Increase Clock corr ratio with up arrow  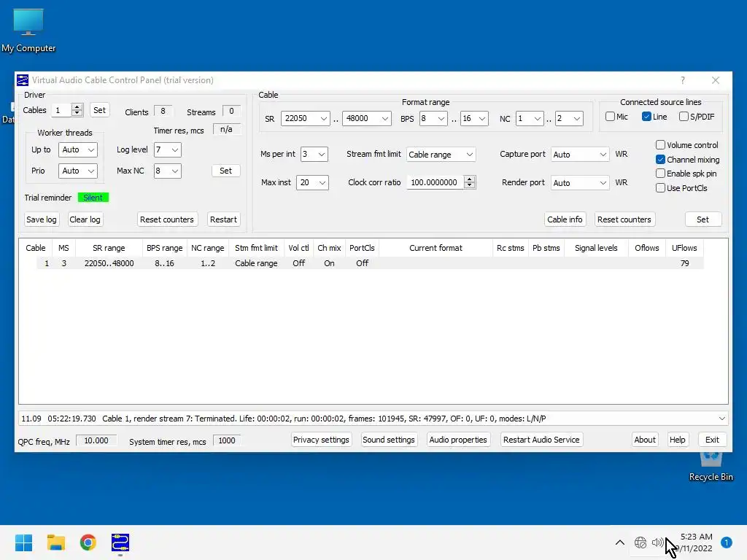(x=470, y=179)
